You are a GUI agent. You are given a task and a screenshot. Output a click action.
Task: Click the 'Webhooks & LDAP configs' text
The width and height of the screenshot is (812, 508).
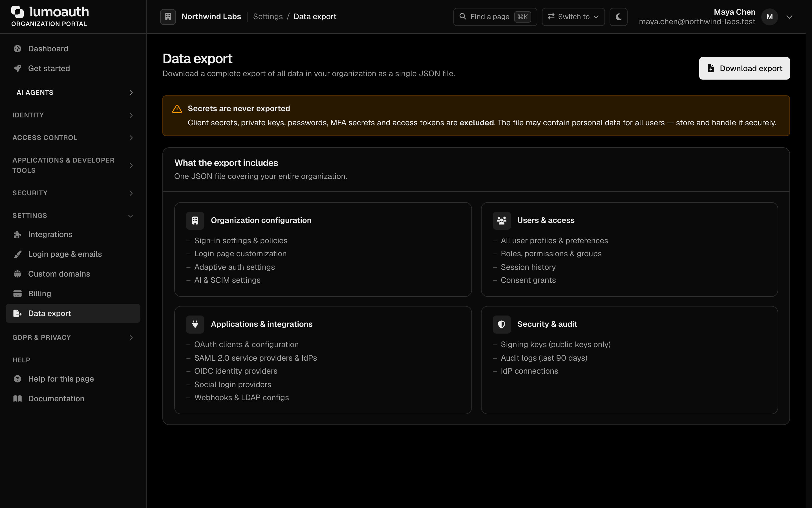[241, 398]
